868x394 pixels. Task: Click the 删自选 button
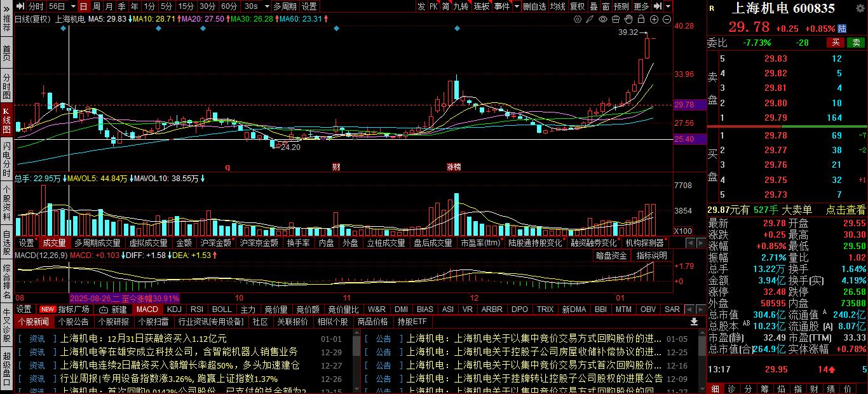534,6
